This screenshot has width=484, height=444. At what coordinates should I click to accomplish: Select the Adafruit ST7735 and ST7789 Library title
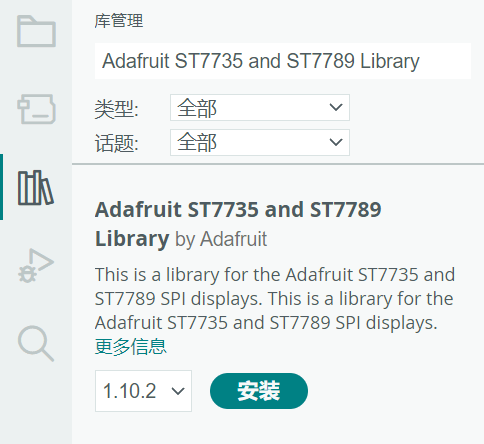click(x=238, y=224)
